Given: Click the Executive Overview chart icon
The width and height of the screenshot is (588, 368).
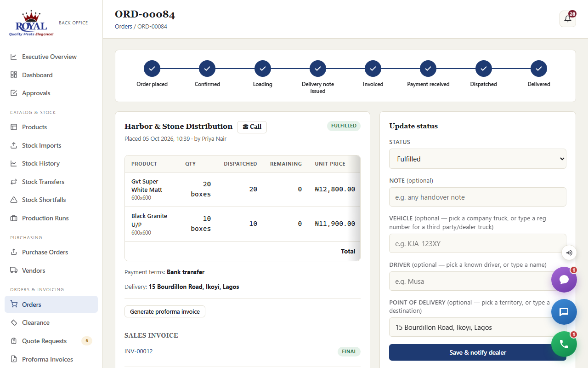Looking at the screenshot, I should (14, 57).
